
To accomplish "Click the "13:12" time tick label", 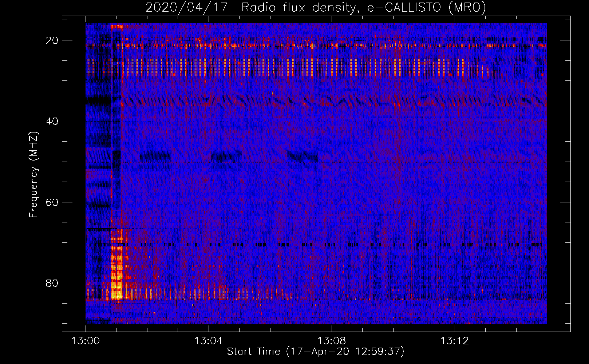I will 455,341.
